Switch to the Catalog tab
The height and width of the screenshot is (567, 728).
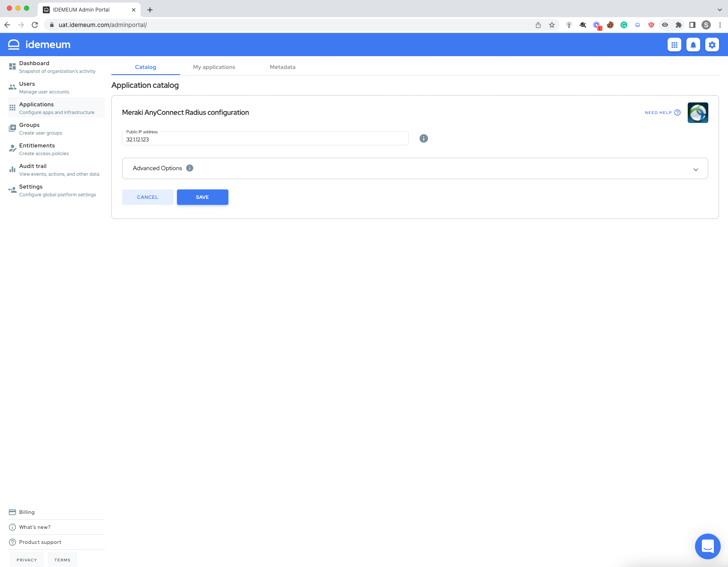coord(146,67)
